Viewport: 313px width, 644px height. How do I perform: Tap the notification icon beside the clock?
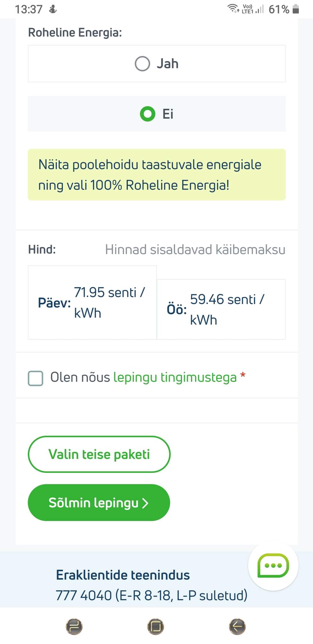(53, 9)
